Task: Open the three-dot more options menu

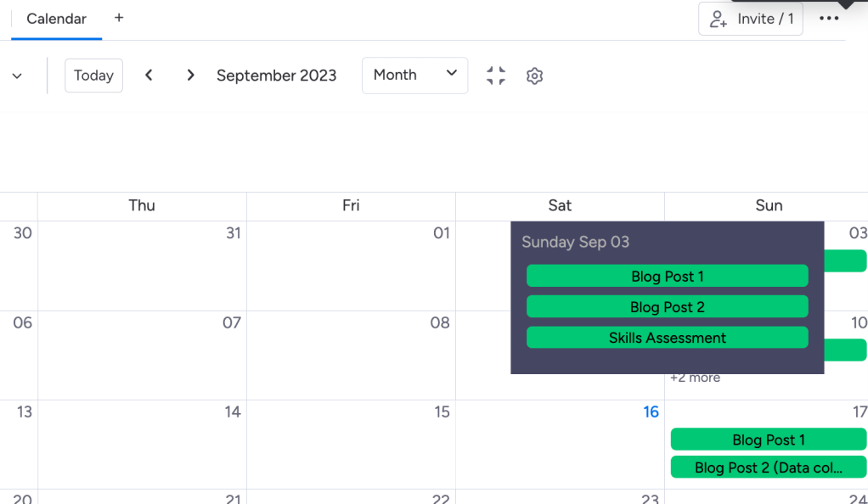Action: [x=829, y=19]
